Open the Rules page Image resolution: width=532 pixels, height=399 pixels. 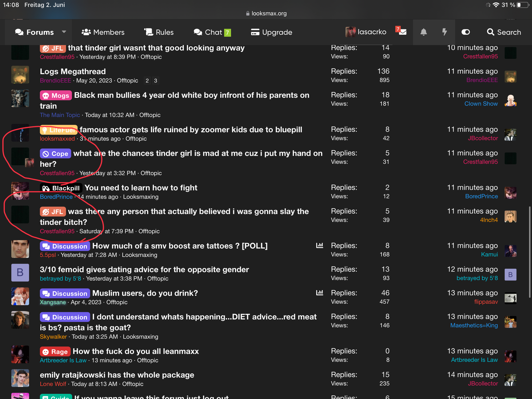(x=159, y=32)
